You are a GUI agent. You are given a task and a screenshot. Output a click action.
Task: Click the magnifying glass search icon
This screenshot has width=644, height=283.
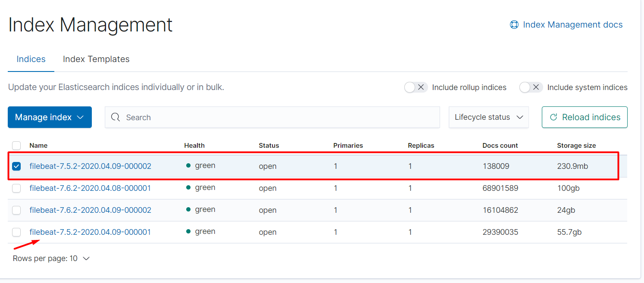(x=116, y=117)
